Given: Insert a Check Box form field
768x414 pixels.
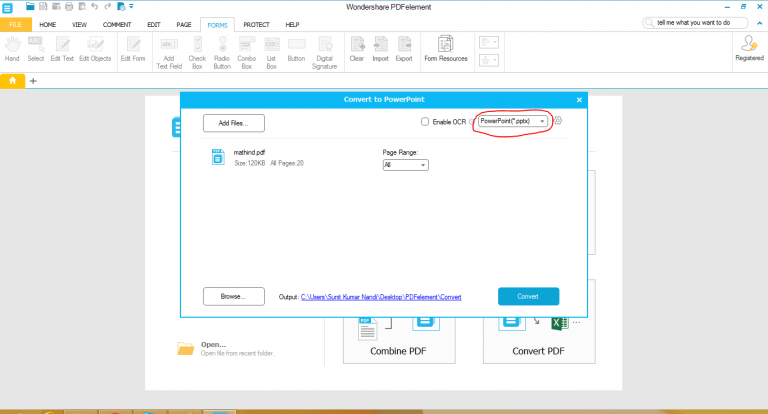Looking at the screenshot, I should tap(197, 52).
